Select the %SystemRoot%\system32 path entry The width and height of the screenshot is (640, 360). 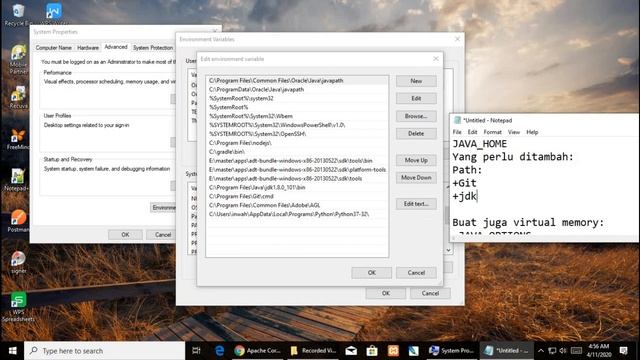click(x=297, y=98)
